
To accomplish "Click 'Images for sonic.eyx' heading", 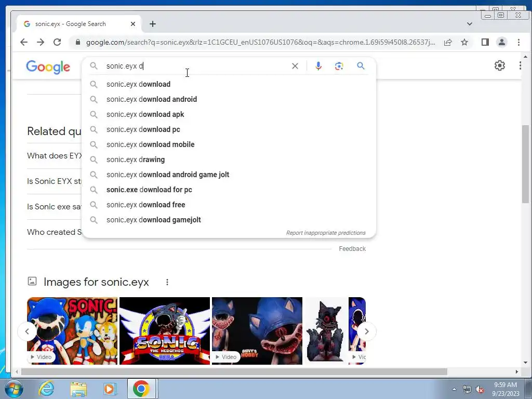I will [96, 282].
